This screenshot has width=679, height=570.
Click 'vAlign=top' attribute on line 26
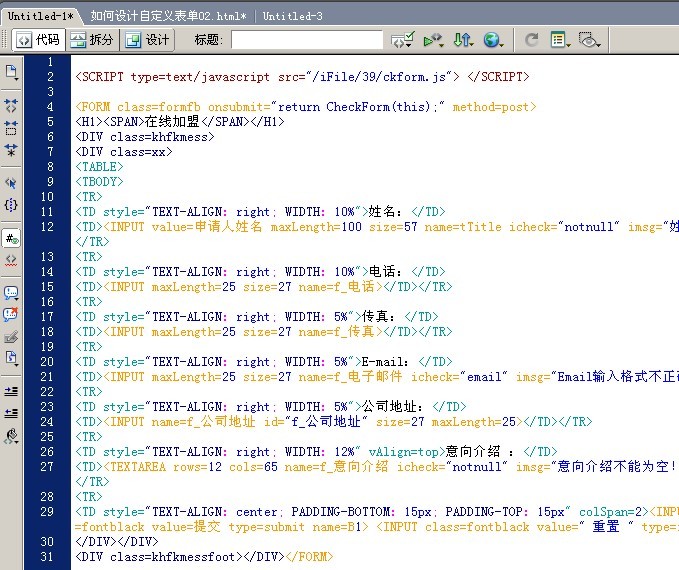pyautogui.click(x=404, y=452)
